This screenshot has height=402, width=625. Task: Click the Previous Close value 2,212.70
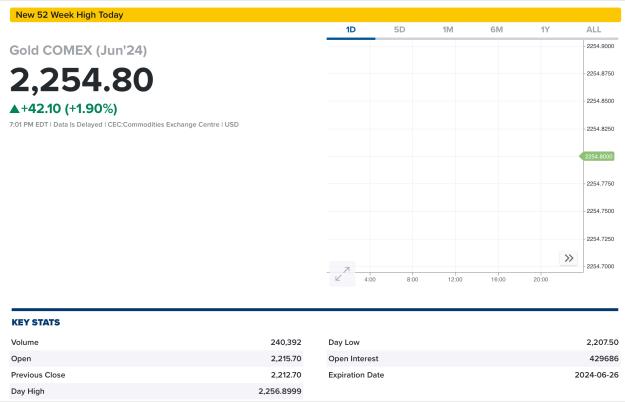tap(286, 375)
